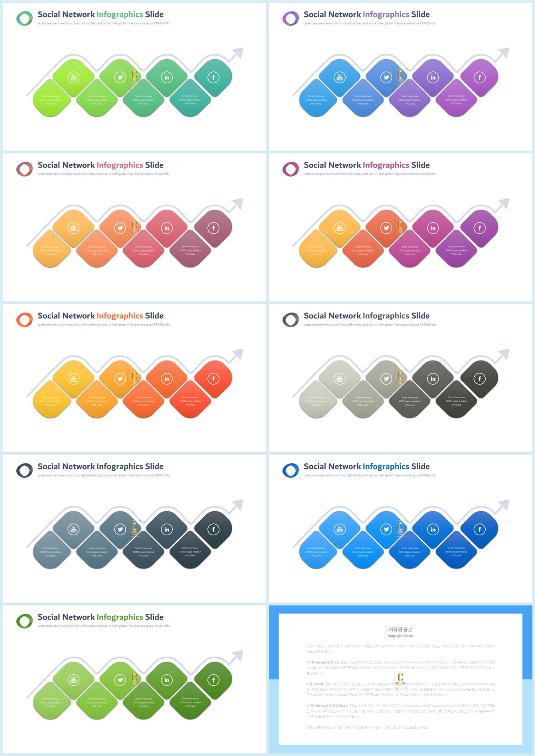Click the green 'Infographics' word on the bottom slide
This screenshot has width=535, height=756.
tap(120, 617)
